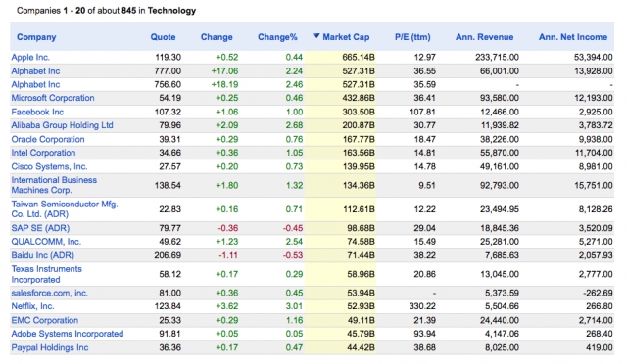The image size is (627, 364).
Task: Select salesforce net income -262.69
Action: point(598,293)
